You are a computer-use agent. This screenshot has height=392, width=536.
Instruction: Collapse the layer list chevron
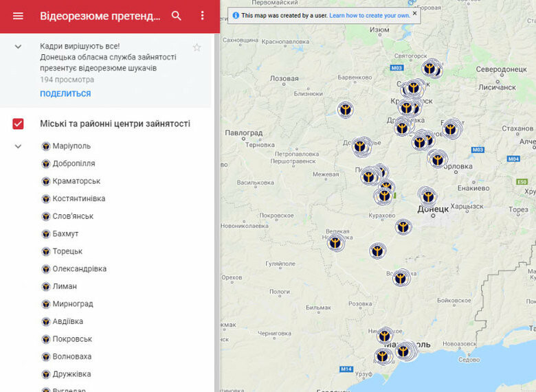pyautogui.click(x=19, y=146)
